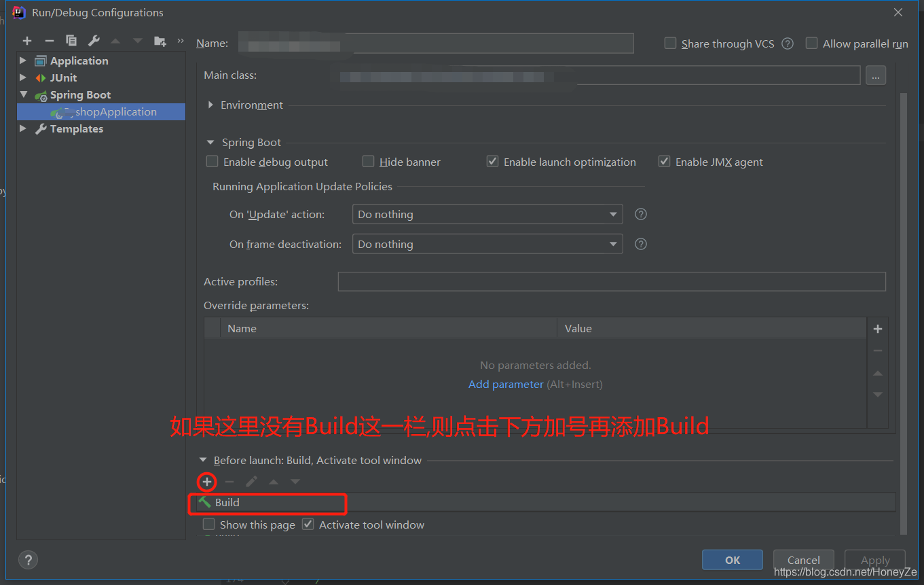Toggle Enable launch optimization
Image resolution: width=924 pixels, height=585 pixels.
(493, 162)
